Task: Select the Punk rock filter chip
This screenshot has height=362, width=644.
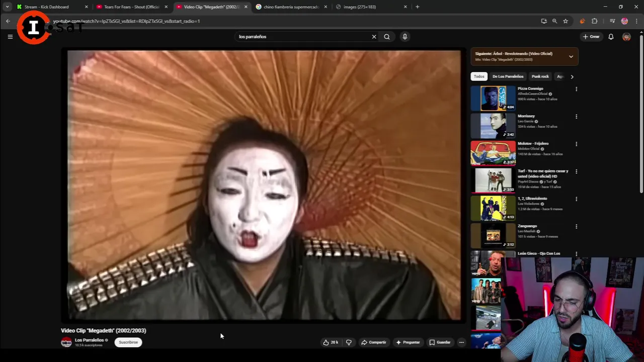Action: pyautogui.click(x=540, y=76)
